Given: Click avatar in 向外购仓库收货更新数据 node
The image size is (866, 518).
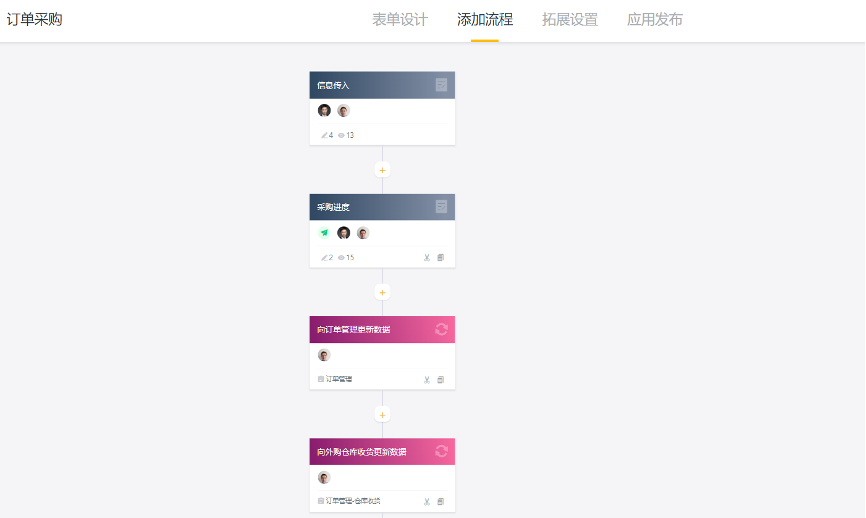Looking at the screenshot, I should [x=324, y=478].
